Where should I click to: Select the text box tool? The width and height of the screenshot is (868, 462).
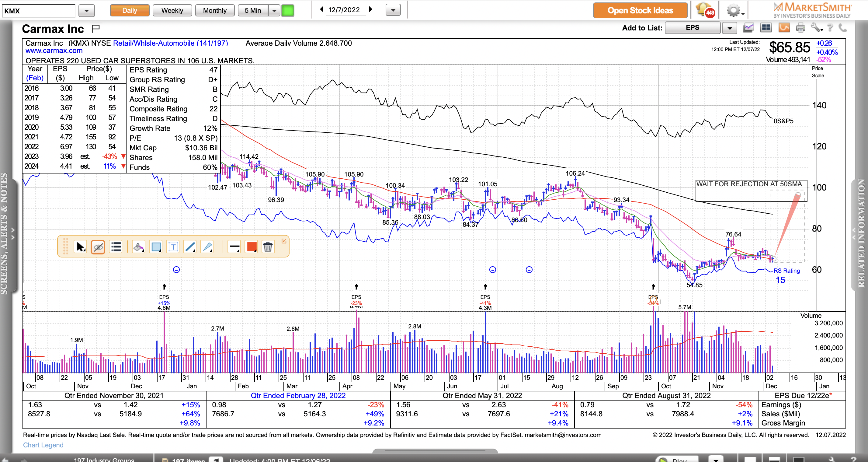173,247
